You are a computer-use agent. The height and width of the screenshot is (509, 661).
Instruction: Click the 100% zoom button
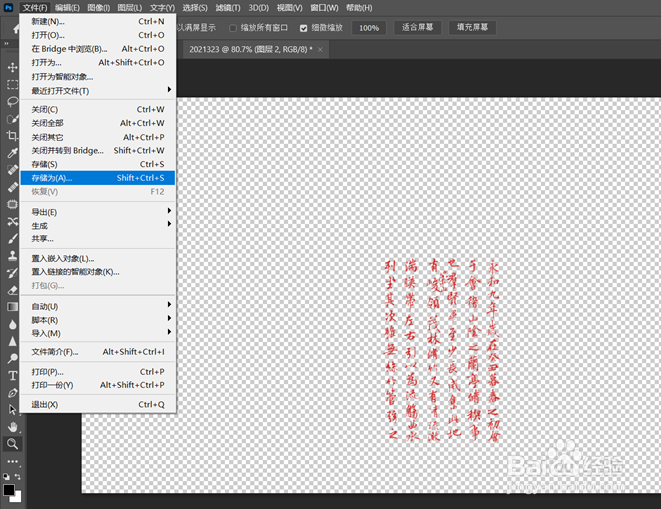click(x=369, y=28)
